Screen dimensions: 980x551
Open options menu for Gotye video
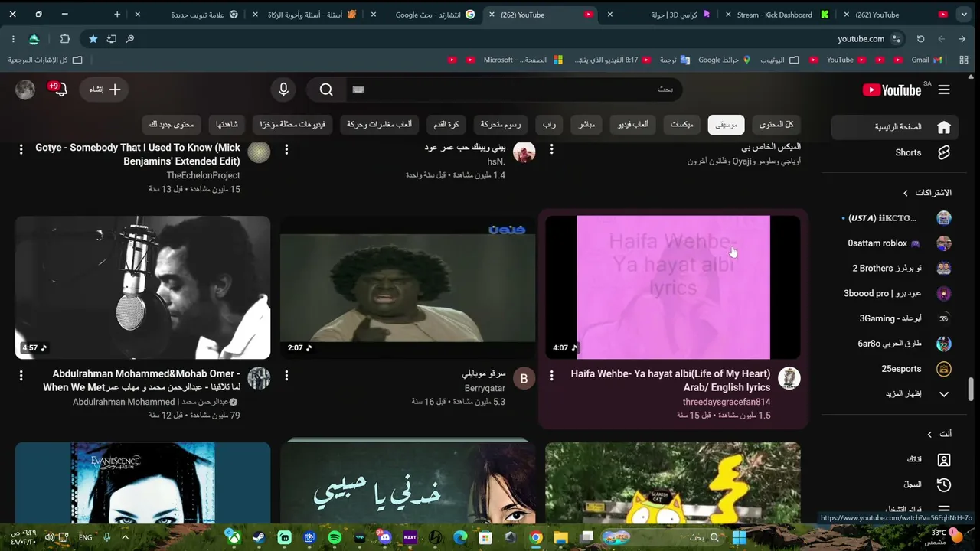click(21, 149)
